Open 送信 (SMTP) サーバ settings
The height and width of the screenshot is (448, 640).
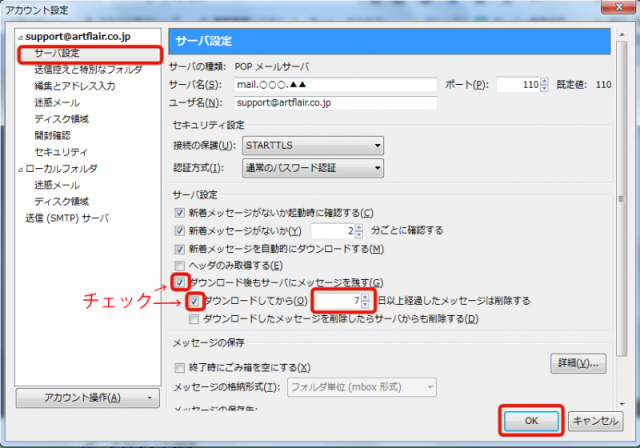tap(67, 218)
